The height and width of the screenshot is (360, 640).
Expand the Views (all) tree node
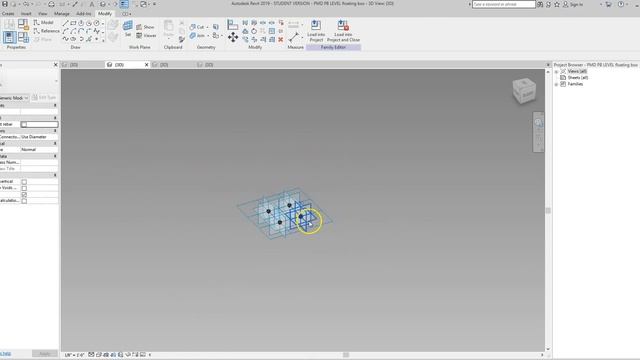coord(556,71)
